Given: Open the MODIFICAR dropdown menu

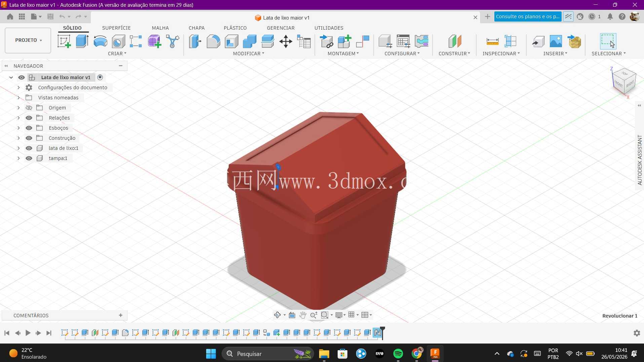Looking at the screenshot, I should point(249,54).
